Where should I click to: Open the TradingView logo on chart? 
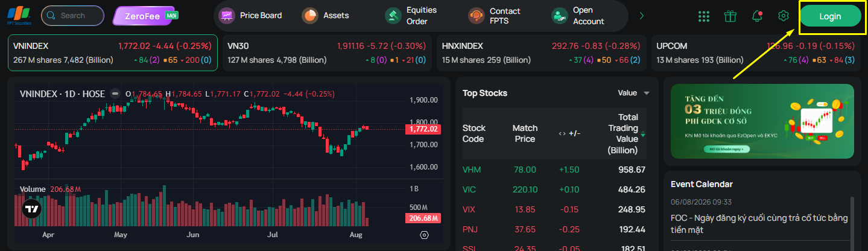(31, 209)
